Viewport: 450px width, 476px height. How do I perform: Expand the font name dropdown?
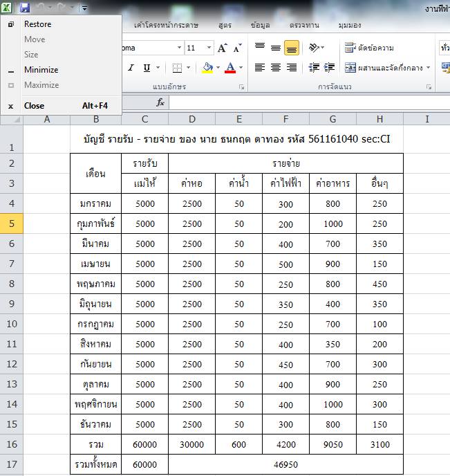tap(179, 48)
